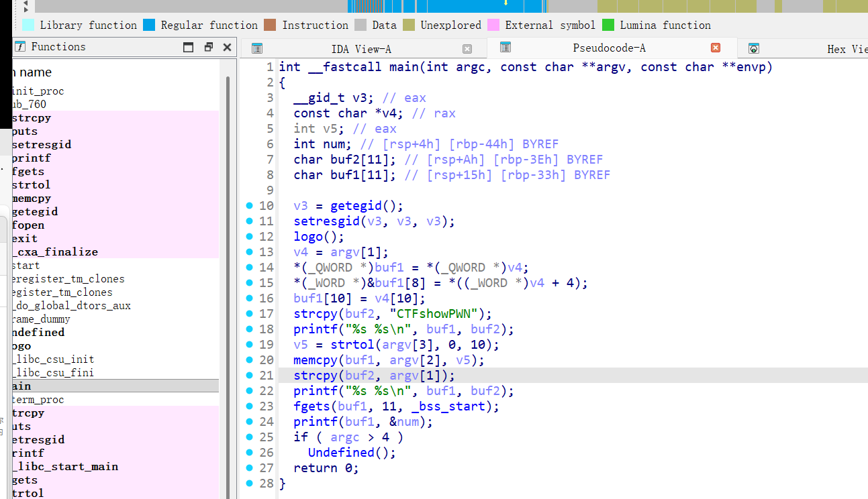Select logo in the Functions list
868x499 pixels.
[115, 345]
